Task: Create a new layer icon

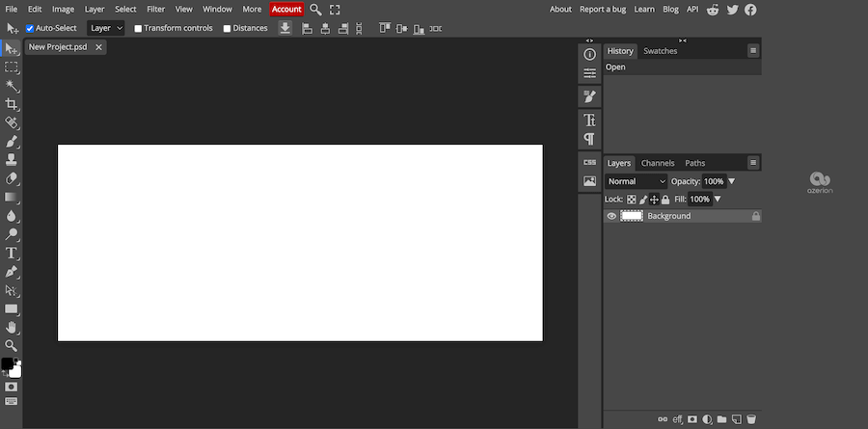Action: tap(736, 419)
